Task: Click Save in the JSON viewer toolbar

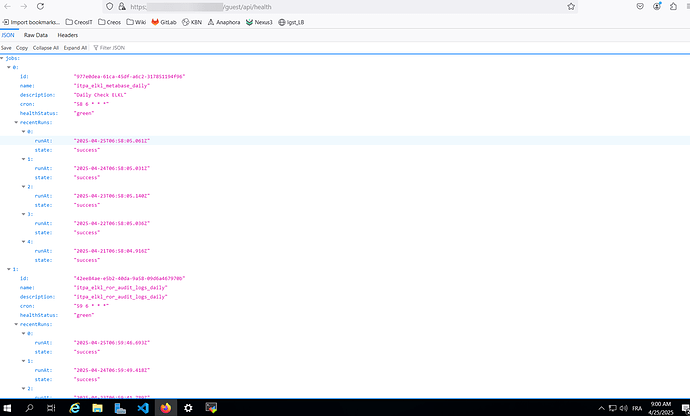Action: (x=6, y=47)
